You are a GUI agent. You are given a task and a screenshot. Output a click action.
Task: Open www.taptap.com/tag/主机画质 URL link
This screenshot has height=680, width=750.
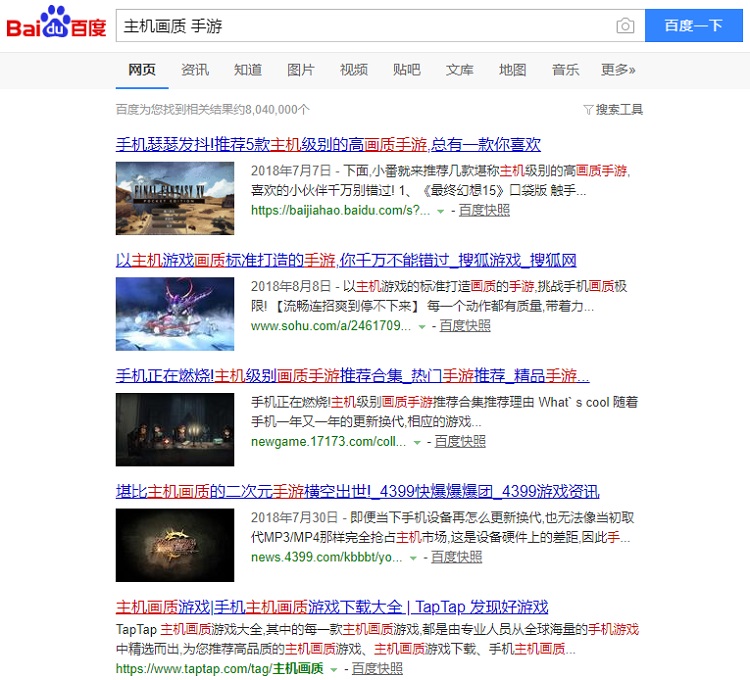click(x=220, y=668)
